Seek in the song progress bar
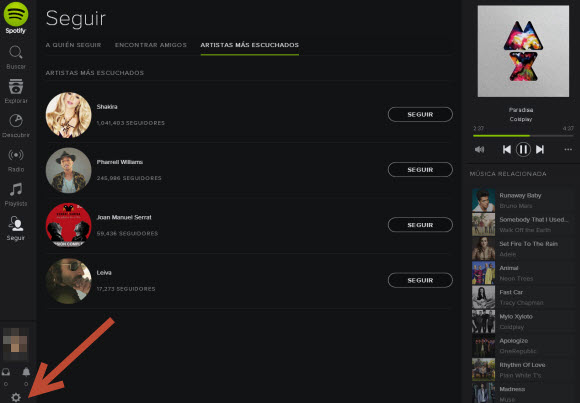 (523, 136)
